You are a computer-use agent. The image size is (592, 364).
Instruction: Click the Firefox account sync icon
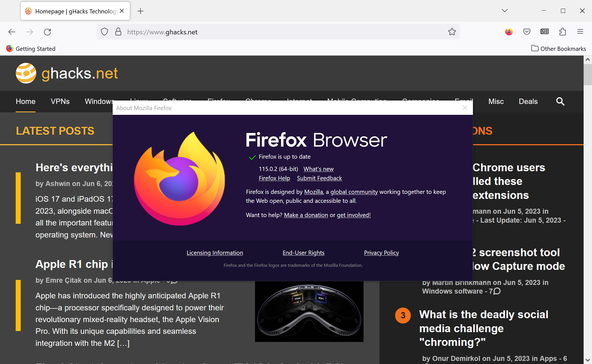(x=510, y=32)
